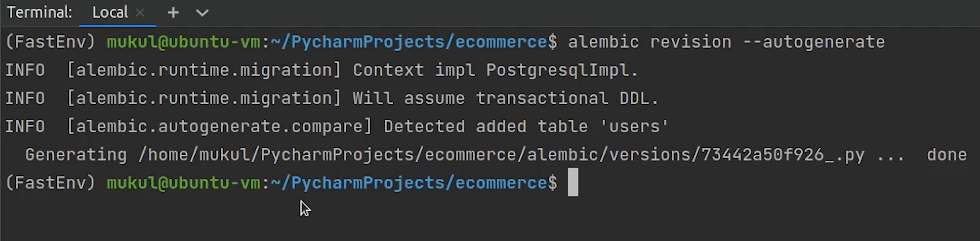980x241 pixels.
Task: Expand the terminal options chevron dropdown
Action: point(202,13)
